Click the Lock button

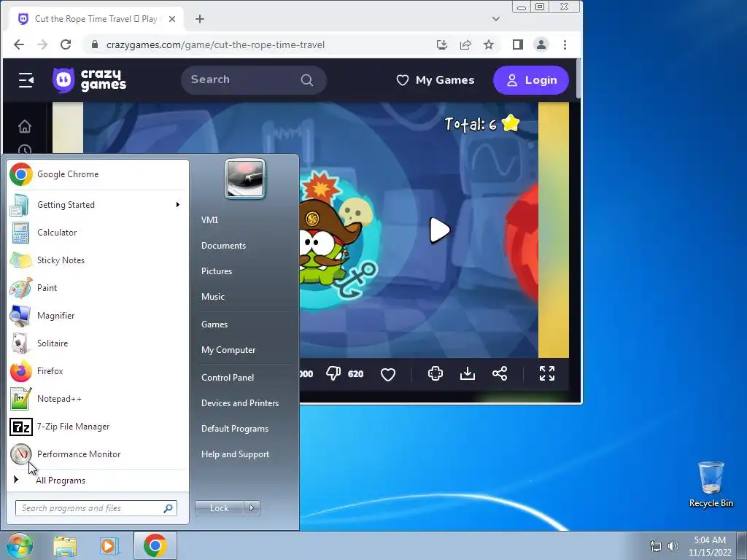click(x=220, y=508)
